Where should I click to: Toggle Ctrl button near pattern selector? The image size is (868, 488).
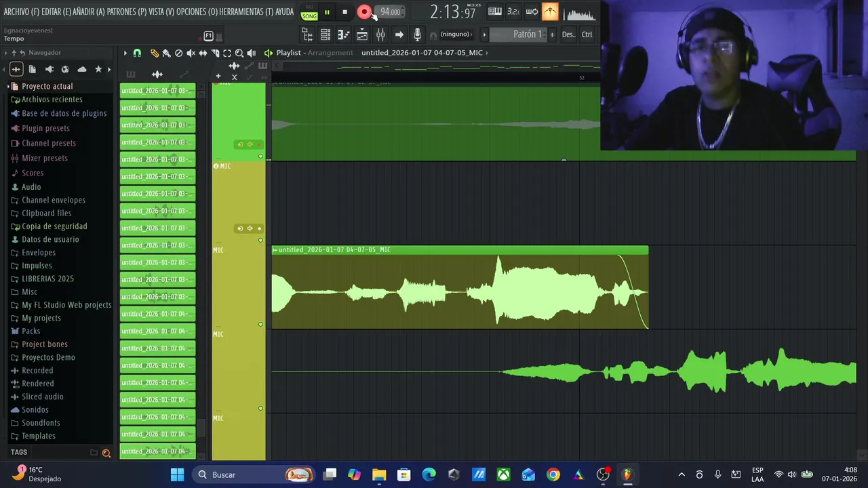pos(587,35)
